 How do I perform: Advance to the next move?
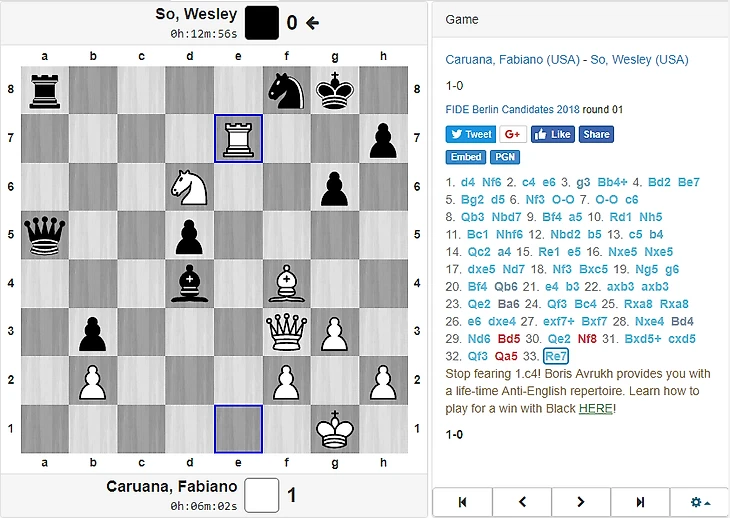(x=581, y=502)
